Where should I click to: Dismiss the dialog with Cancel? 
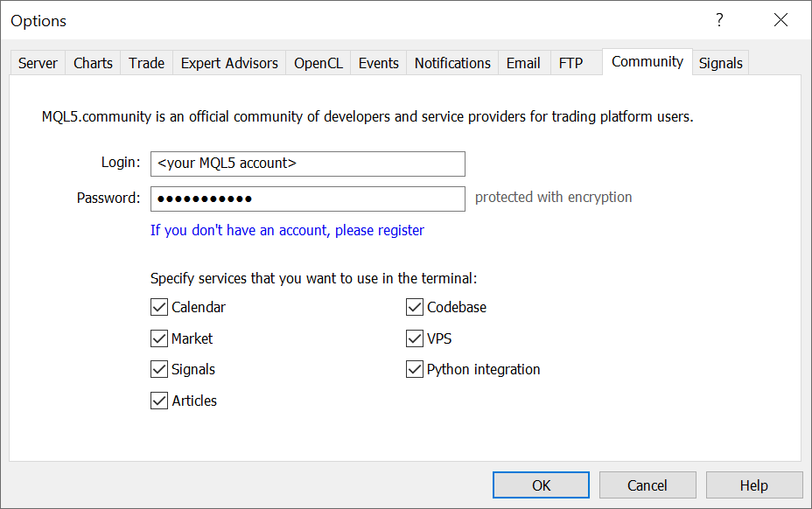[647, 485]
